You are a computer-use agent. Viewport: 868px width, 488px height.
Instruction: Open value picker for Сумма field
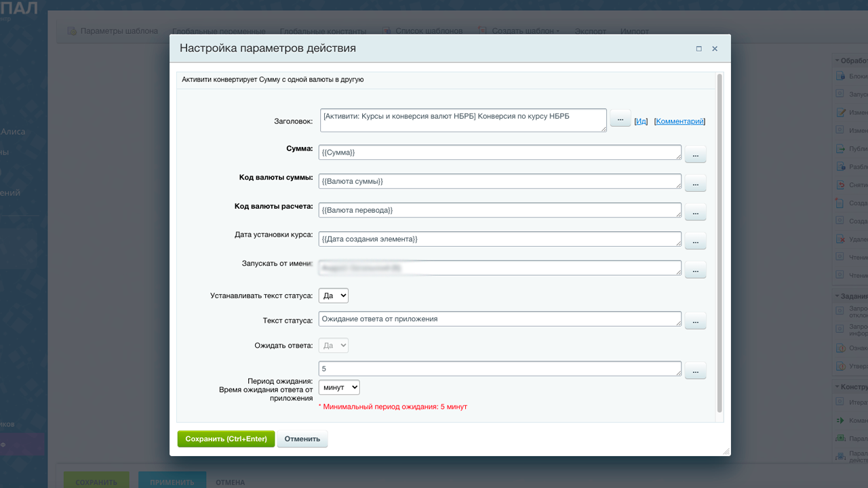point(695,155)
